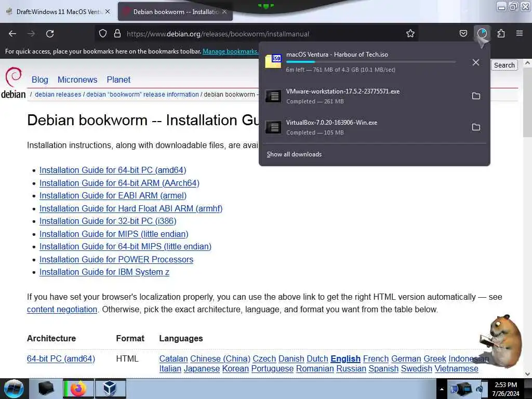Open Installation Guide for EABI ARM (armel)

pyautogui.click(x=113, y=196)
